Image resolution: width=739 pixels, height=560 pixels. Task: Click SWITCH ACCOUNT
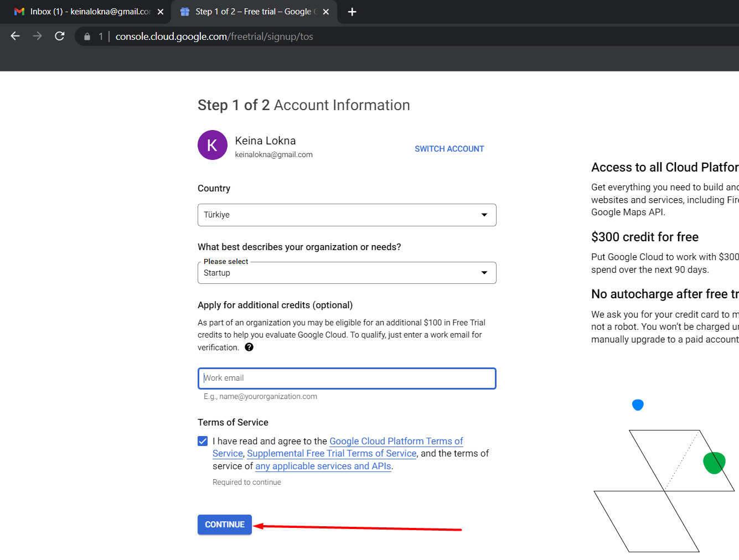click(x=449, y=149)
